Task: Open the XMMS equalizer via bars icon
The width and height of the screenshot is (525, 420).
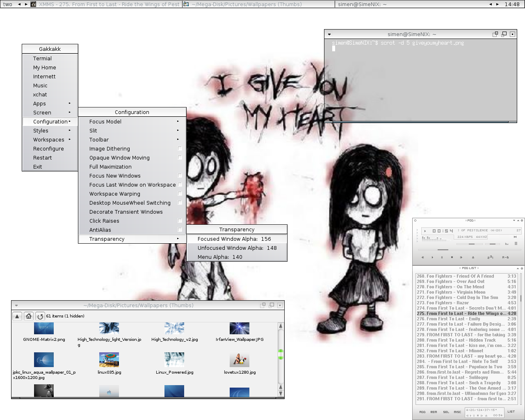Action: [x=507, y=244]
